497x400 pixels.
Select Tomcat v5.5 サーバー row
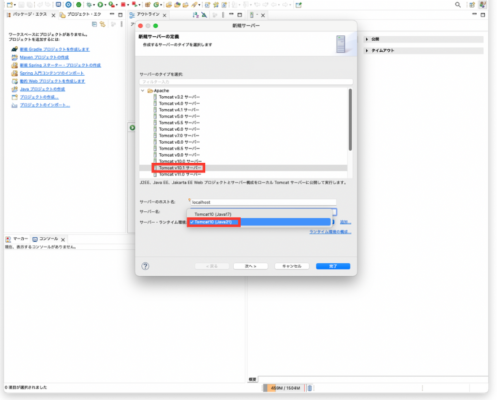tap(179, 123)
